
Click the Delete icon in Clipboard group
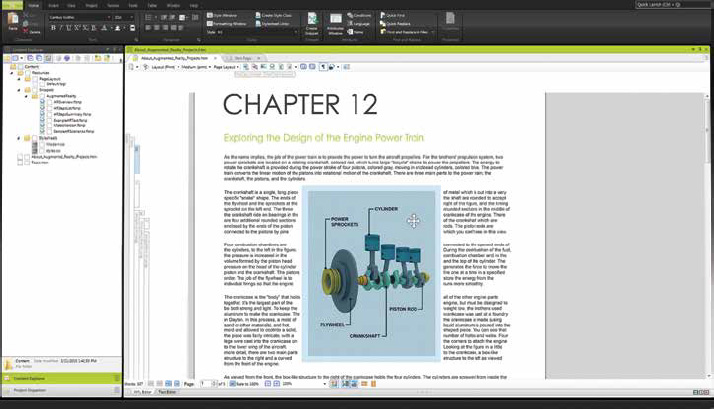[26, 31]
